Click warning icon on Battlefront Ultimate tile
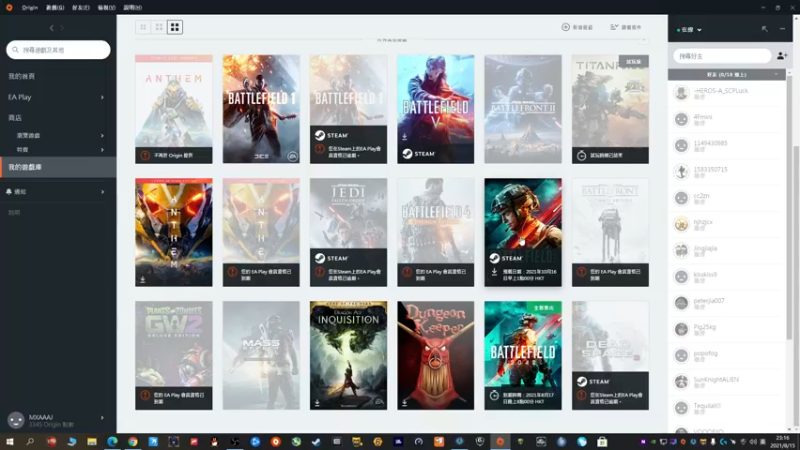 pos(582,272)
